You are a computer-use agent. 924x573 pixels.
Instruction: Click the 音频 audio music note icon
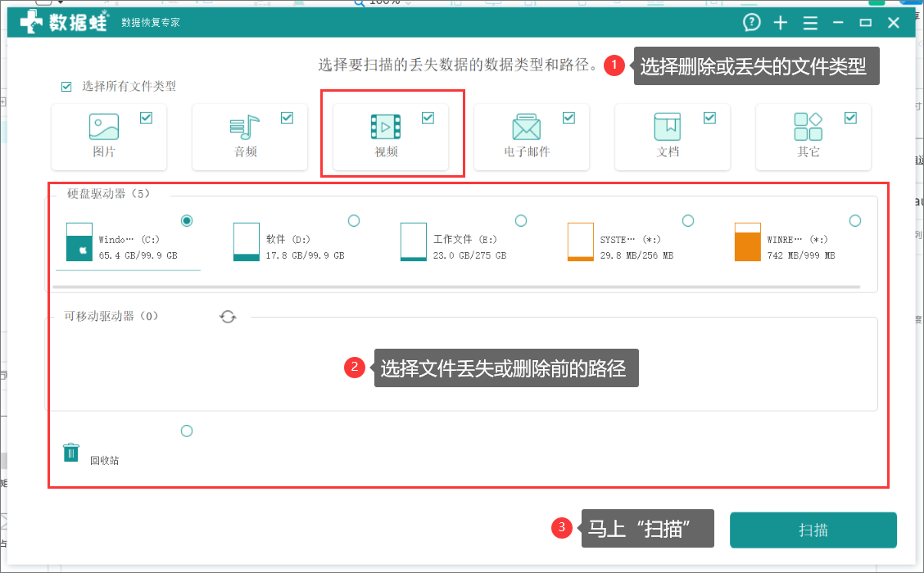pyautogui.click(x=245, y=127)
